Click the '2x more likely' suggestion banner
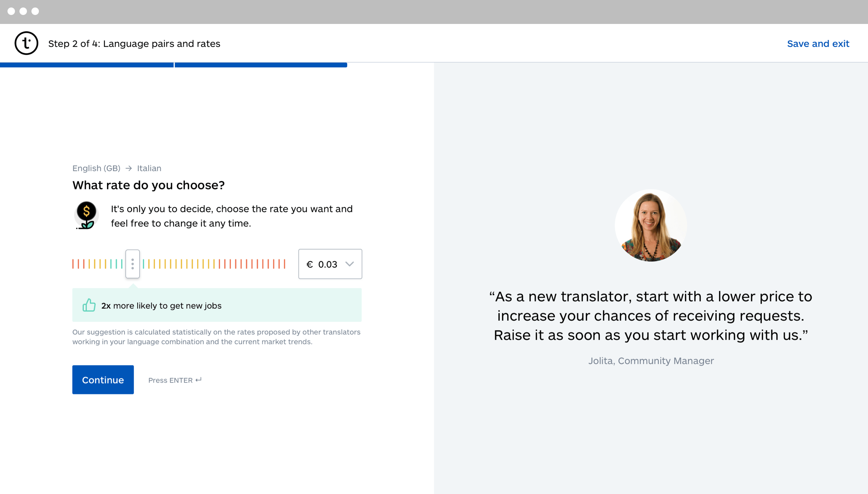868x494 pixels. tap(217, 305)
